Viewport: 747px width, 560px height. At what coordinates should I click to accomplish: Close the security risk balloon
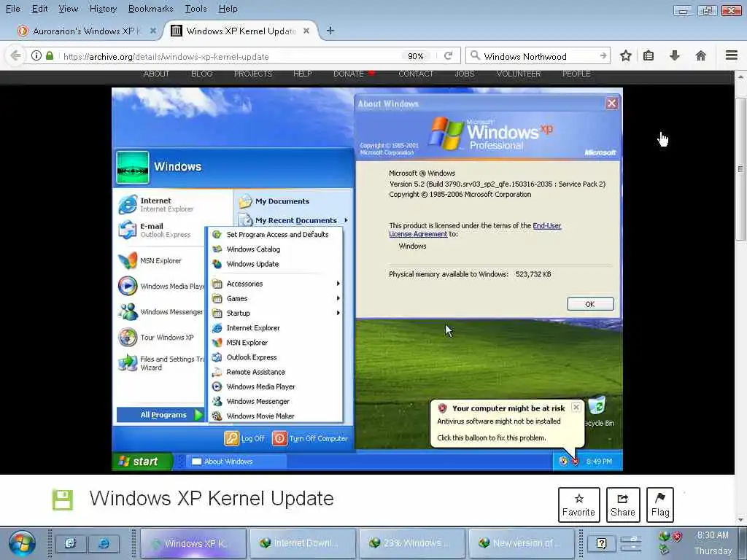point(576,407)
